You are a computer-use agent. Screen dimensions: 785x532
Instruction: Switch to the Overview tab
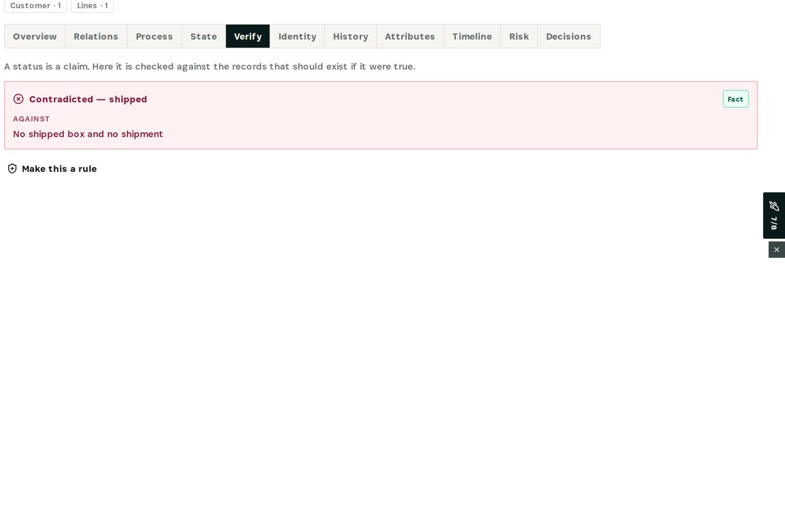coord(35,36)
